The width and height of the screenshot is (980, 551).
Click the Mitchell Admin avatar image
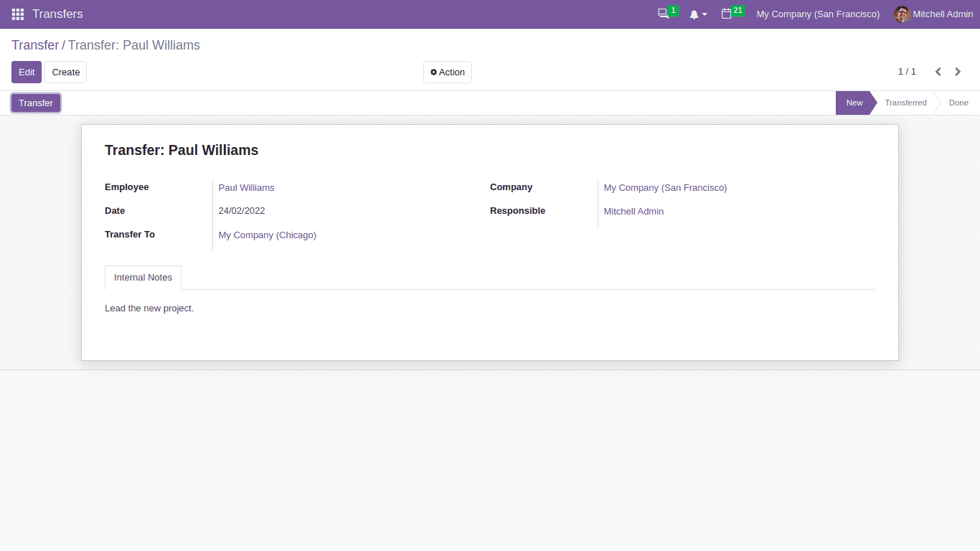(901, 14)
